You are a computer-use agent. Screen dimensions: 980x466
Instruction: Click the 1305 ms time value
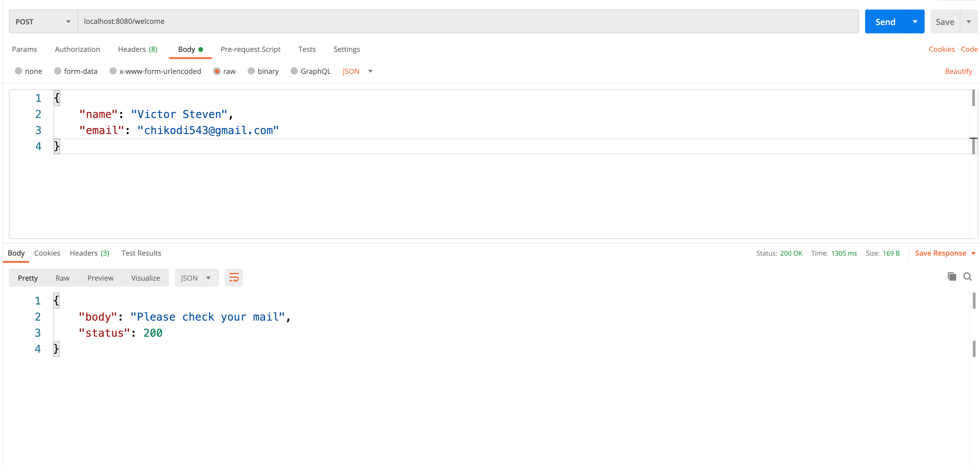point(843,253)
